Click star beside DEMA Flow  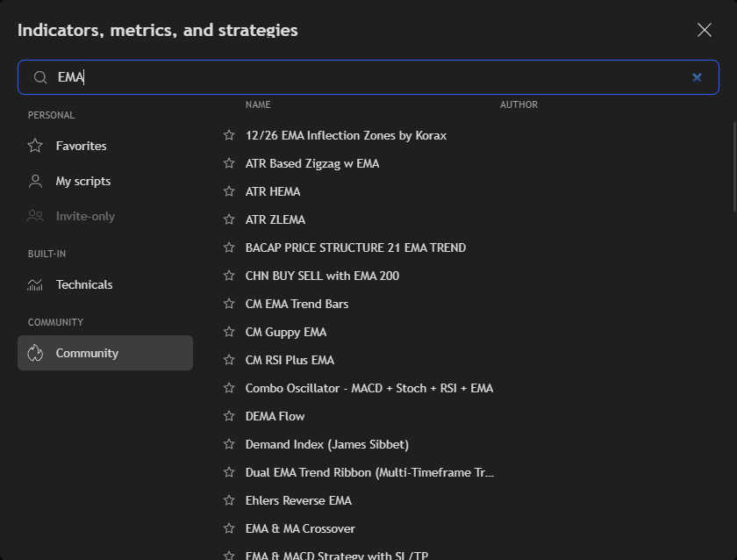[229, 416]
